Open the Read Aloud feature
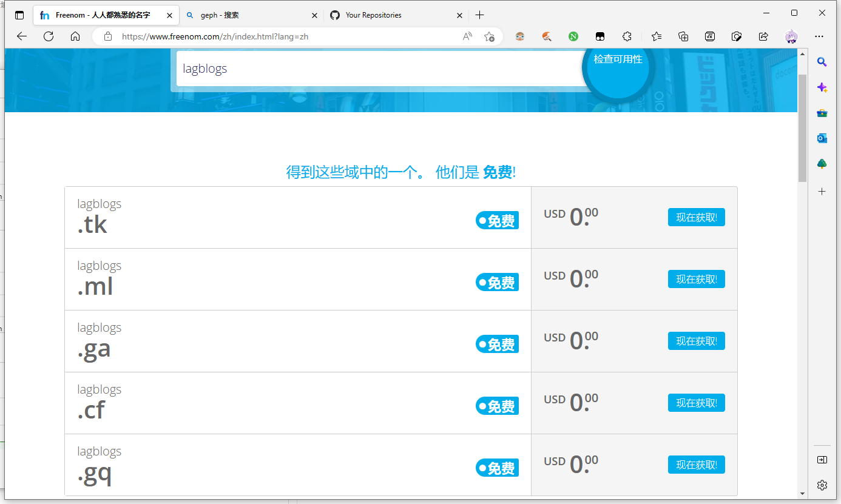 [467, 36]
